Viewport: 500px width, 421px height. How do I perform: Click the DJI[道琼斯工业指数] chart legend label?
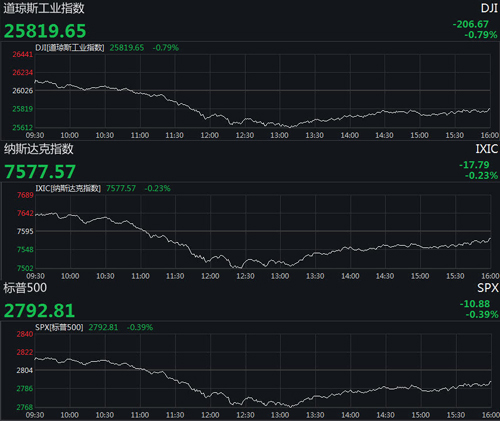coord(70,48)
